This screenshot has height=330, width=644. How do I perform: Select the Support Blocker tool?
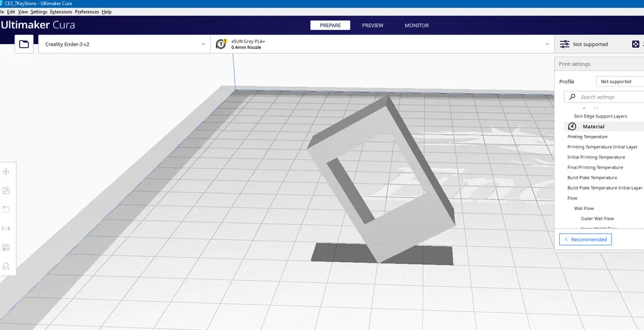point(6,266)
